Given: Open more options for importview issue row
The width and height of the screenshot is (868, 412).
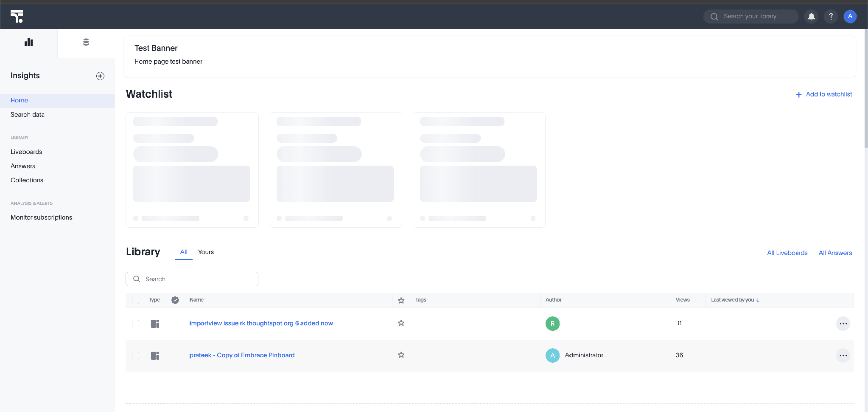Looking at the screenshot, I should point(843,324).
